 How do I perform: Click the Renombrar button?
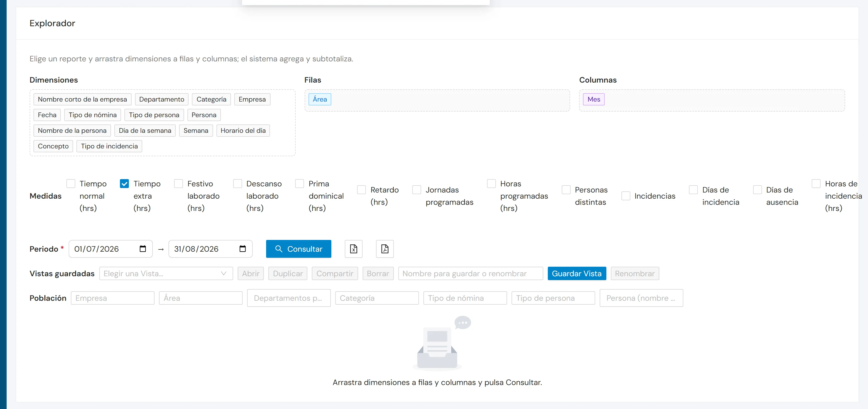click(x=635, y=274)
